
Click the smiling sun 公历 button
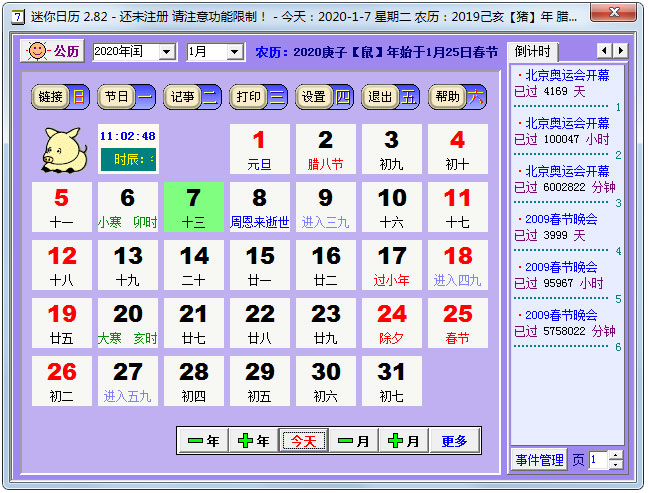click(53, 51)
